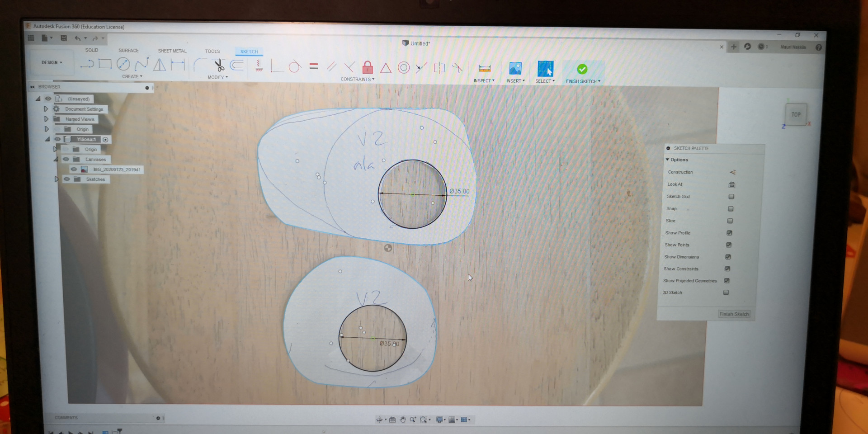Expand the Document Settings node
Image resolution: width=868 pixels, height=434 pixels.
pyautogui.click(x=46, y=109)
